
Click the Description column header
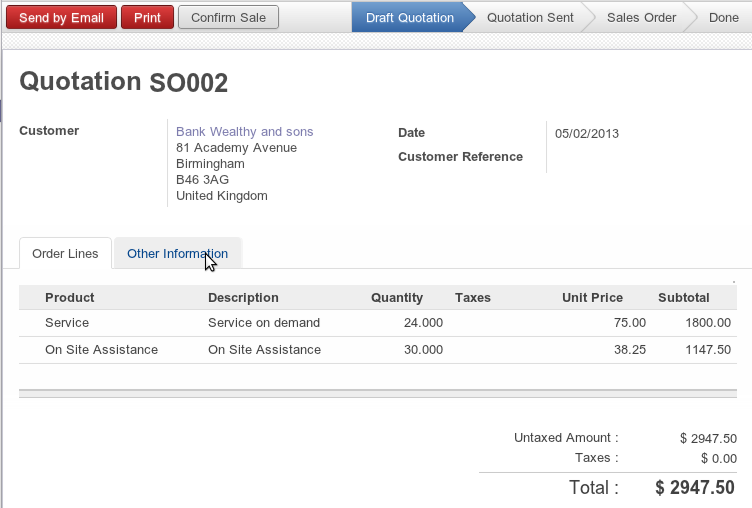click(x=243, y=298)
